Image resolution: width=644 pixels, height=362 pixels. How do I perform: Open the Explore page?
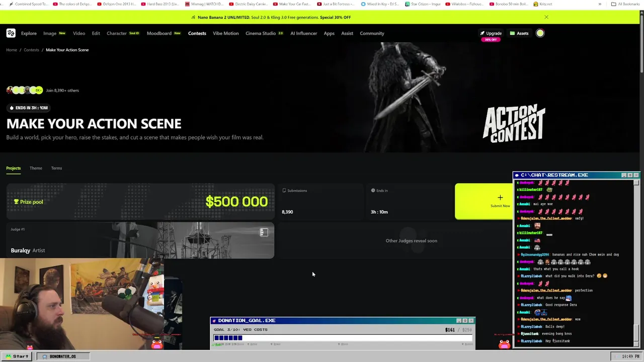click(x=29, y=33)
